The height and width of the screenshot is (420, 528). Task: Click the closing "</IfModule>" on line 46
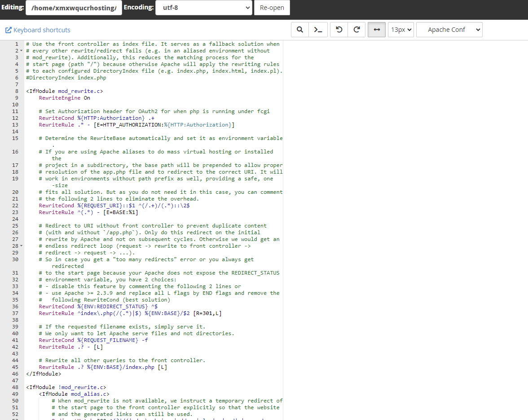44,374
